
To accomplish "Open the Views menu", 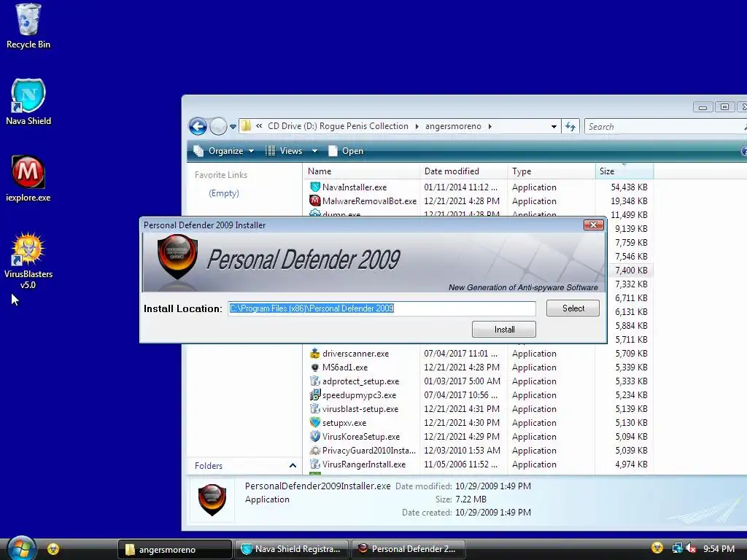I will pos(285,151).
